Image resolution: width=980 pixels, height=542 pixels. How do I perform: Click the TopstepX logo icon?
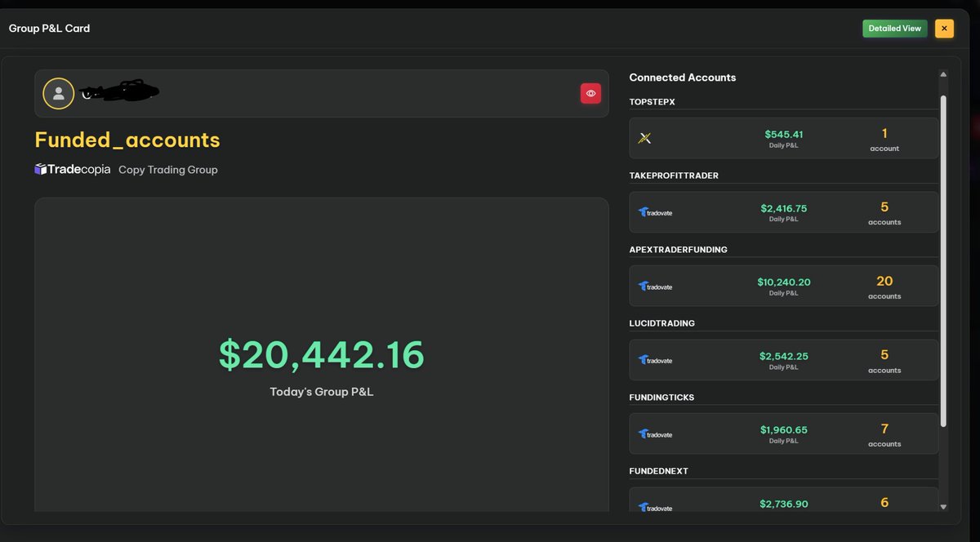pos(644,139)
